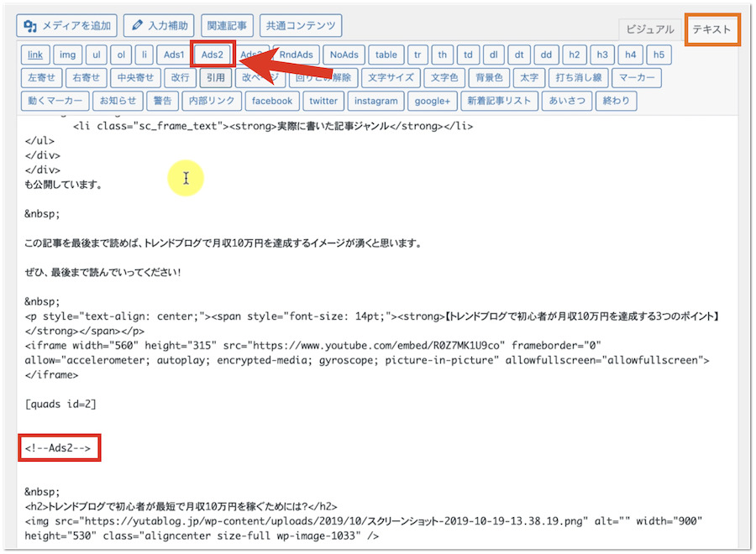The image size is (756, 554).
Task: Insert Ads2 tag from toolbar
Action: [213, 55]
